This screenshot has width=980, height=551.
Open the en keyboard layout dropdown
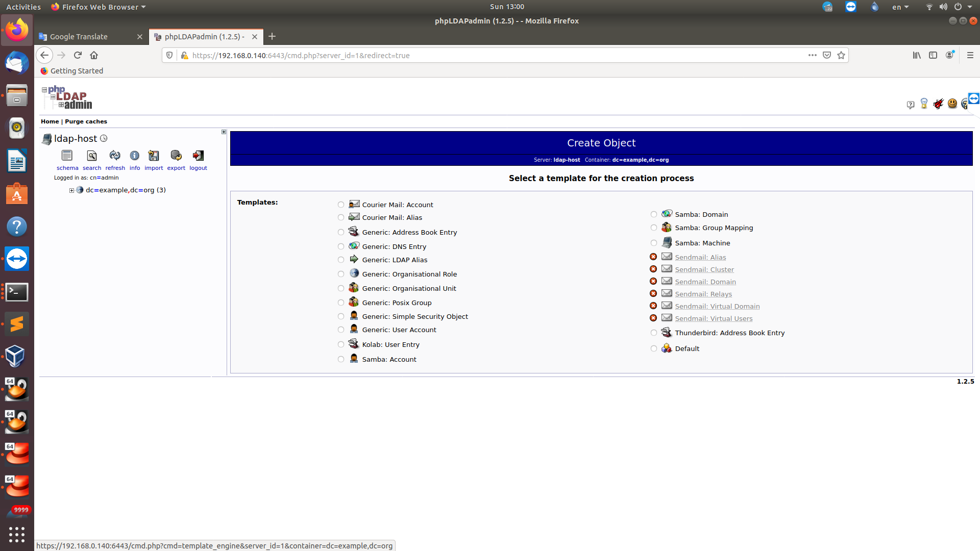coord(900,7)
